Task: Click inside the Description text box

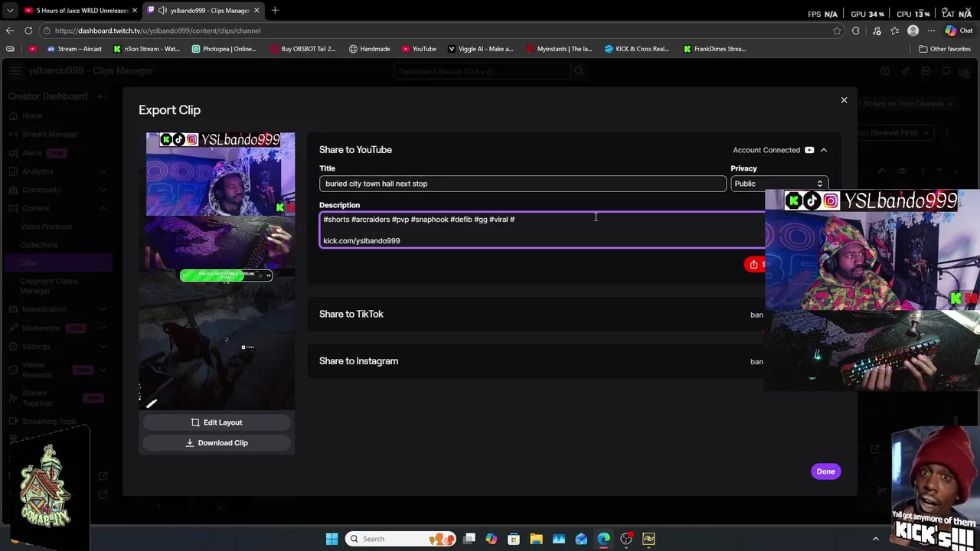Action: click(x=542, y=230)
